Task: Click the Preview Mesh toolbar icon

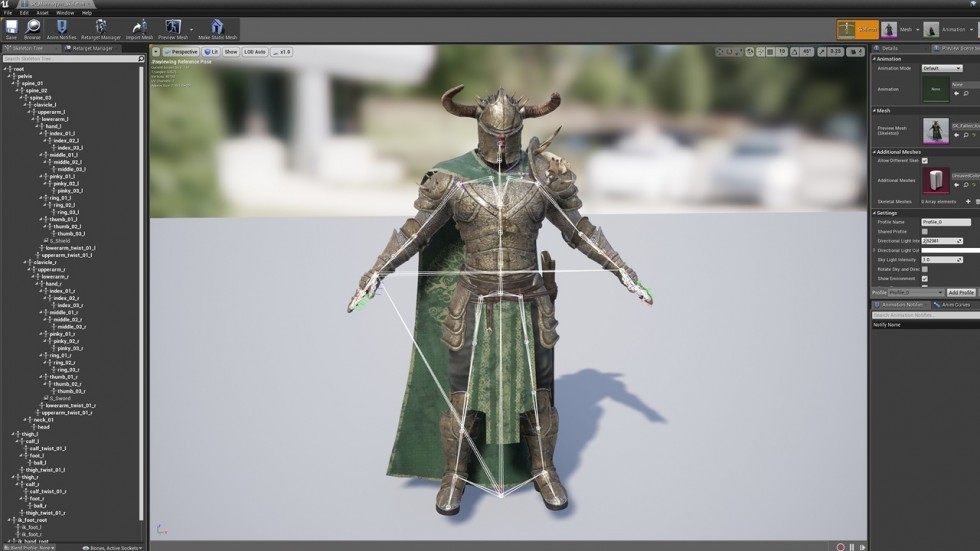Action: 173,29
